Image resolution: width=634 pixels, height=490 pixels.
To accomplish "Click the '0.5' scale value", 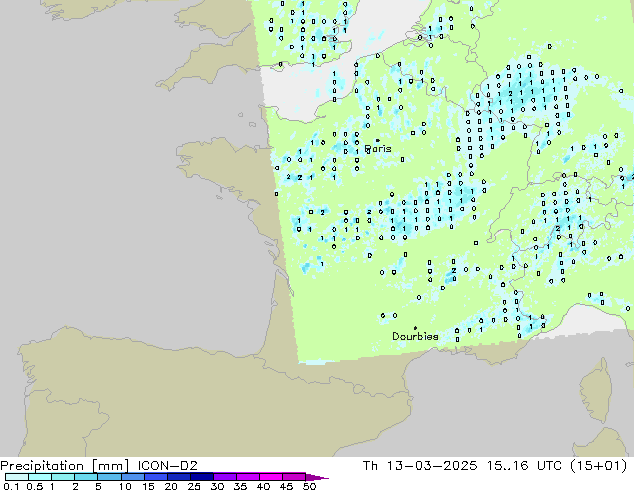I will 35,486.
